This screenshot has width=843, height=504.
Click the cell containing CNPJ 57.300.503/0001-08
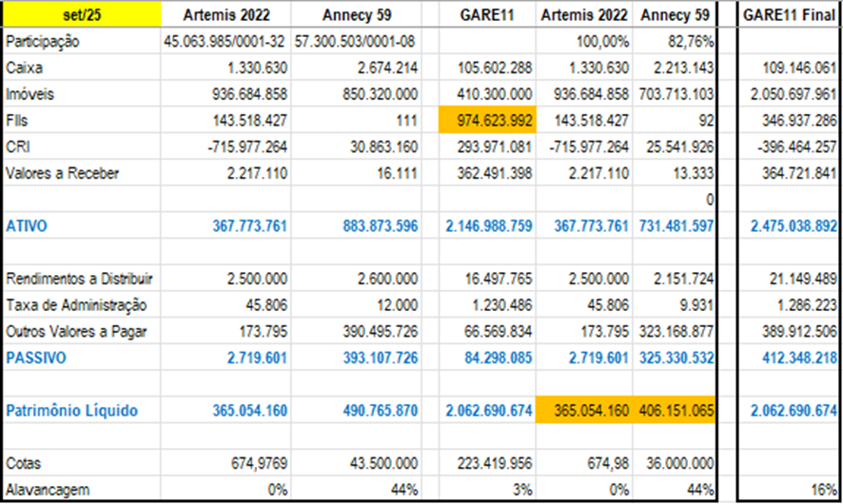[x=355, y=43]
